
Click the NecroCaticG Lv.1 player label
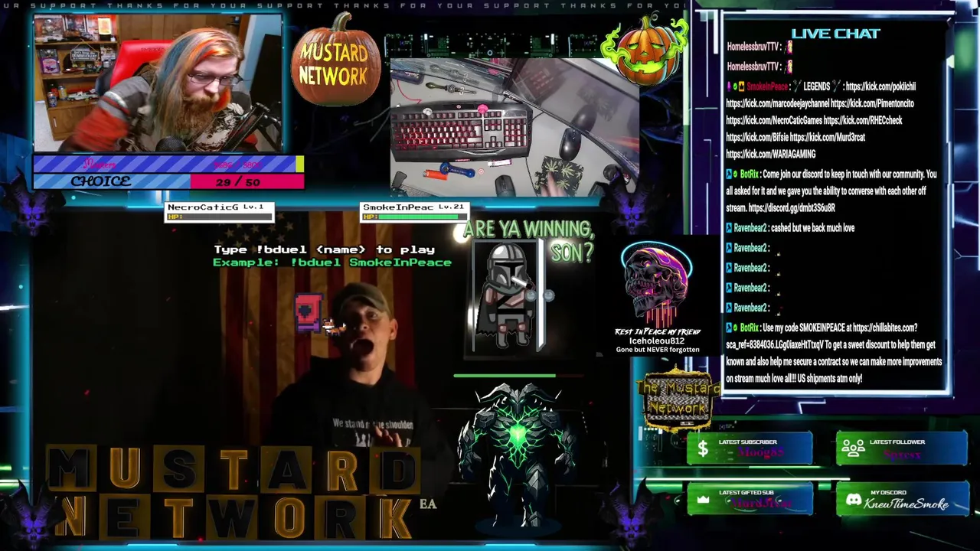[215, 207]
